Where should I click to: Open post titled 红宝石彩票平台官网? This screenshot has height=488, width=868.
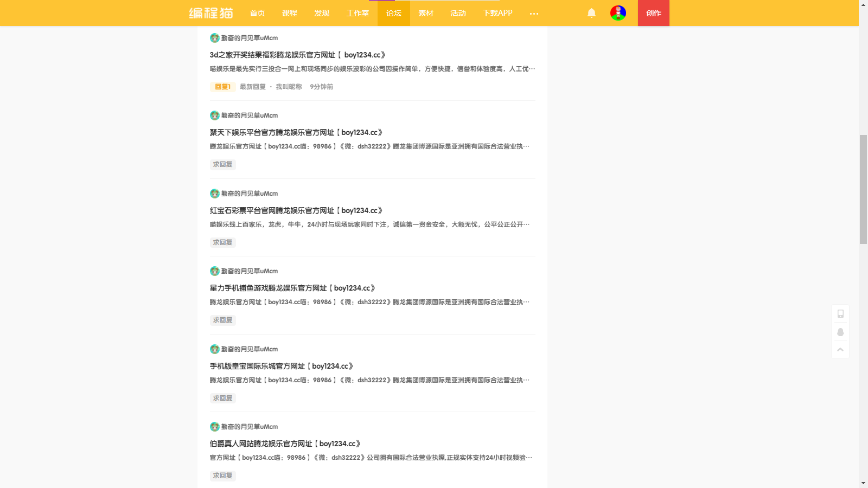[x=297, y=210]
